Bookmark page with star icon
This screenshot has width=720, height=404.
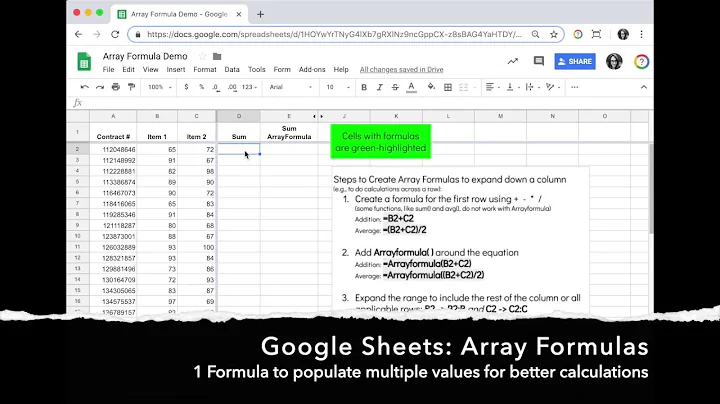554,34
